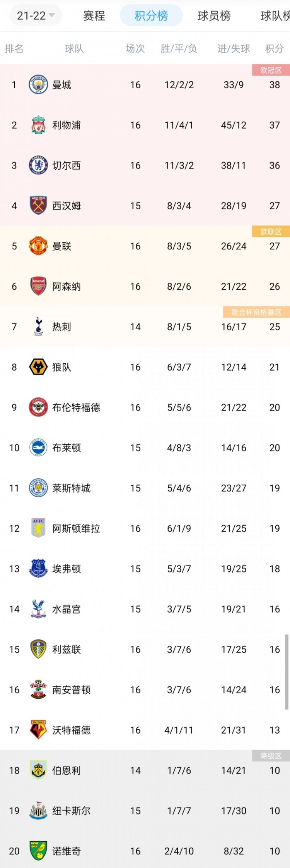Click the Liverpool club crest
The height and width of the screenshot is (868, 290).
pyautogui.click(x=38, y=125)
